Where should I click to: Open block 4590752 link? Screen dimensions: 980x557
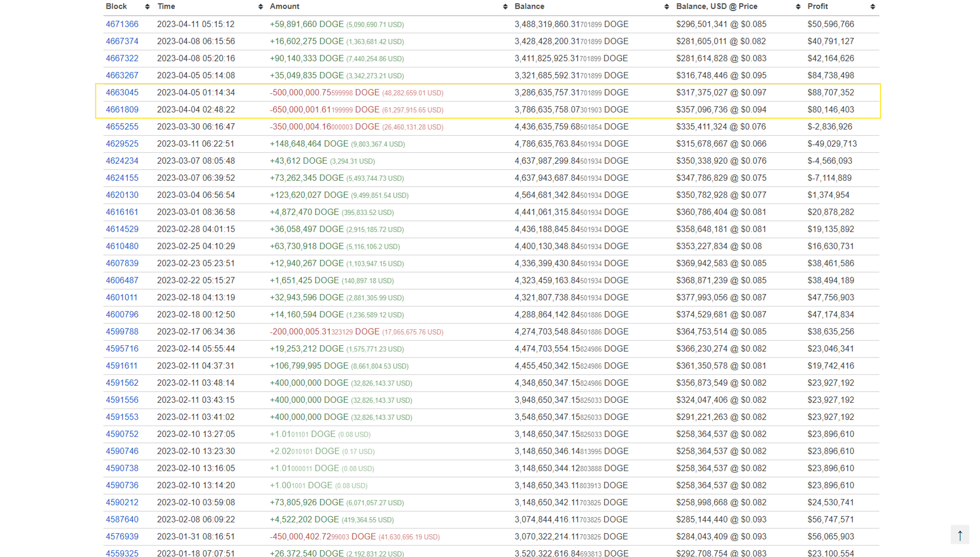122,434
